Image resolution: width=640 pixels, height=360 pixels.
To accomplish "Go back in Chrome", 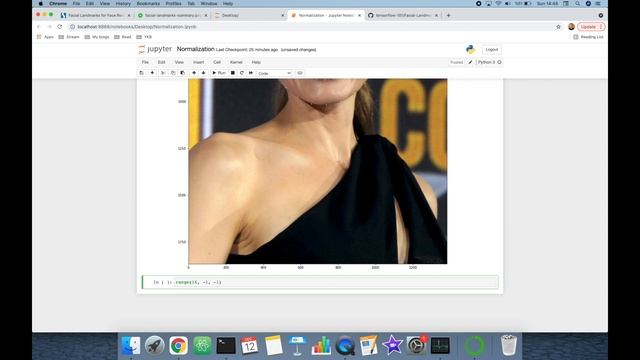I will 39,27.
